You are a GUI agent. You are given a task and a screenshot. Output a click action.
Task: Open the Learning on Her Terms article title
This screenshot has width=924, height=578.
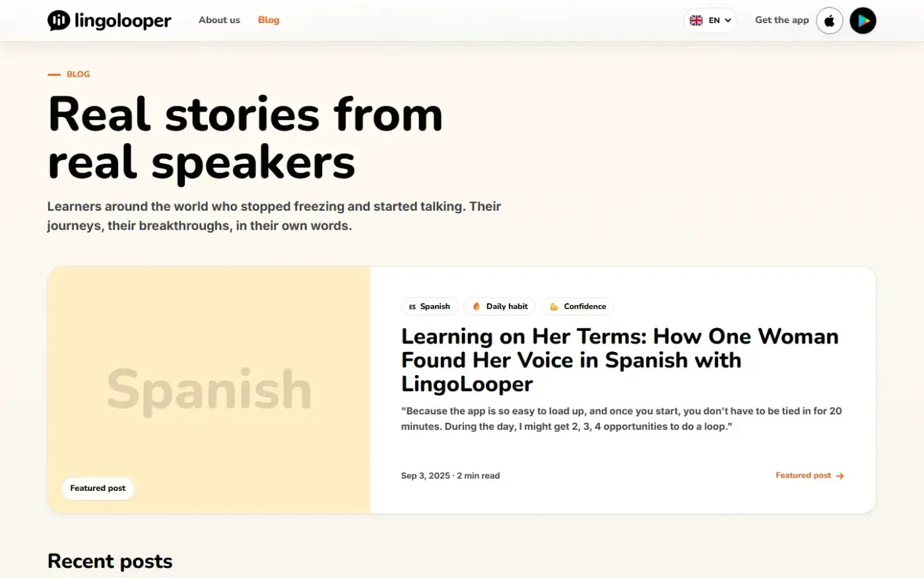(x=620, y=360)
